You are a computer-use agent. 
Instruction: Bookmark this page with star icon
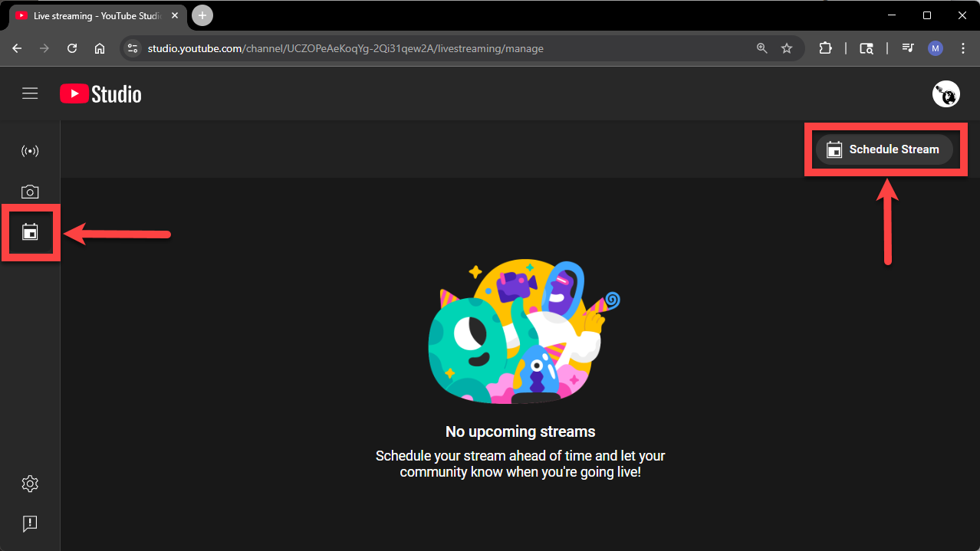(787, 48)
